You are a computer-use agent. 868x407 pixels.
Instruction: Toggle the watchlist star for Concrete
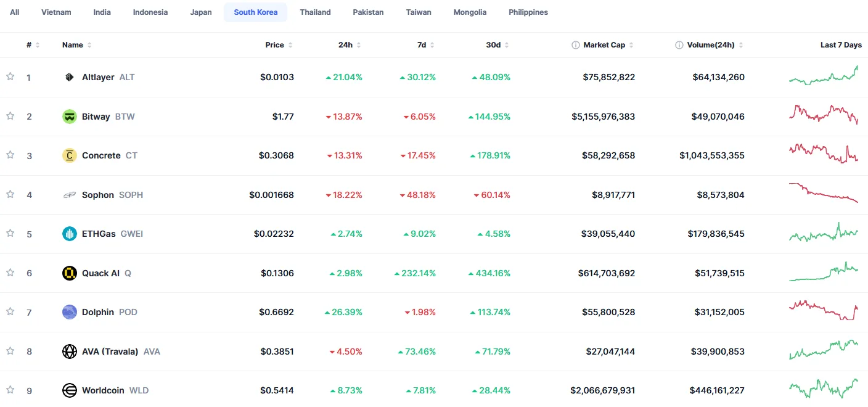(x=10, y=155)
